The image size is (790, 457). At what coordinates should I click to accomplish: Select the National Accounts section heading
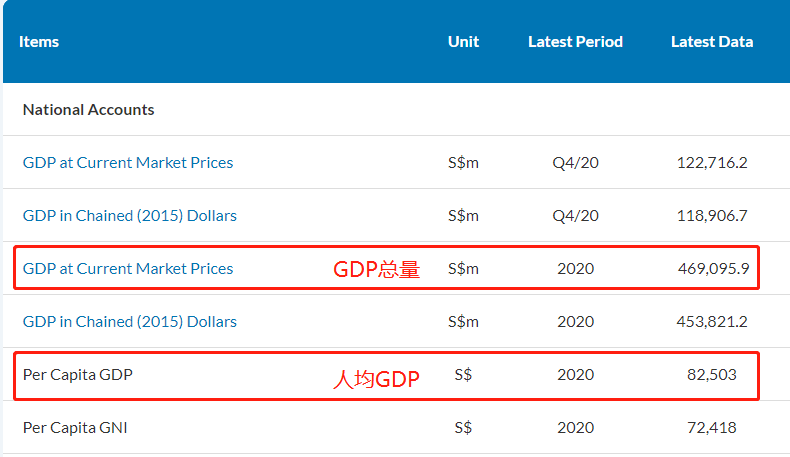point(89,109)
